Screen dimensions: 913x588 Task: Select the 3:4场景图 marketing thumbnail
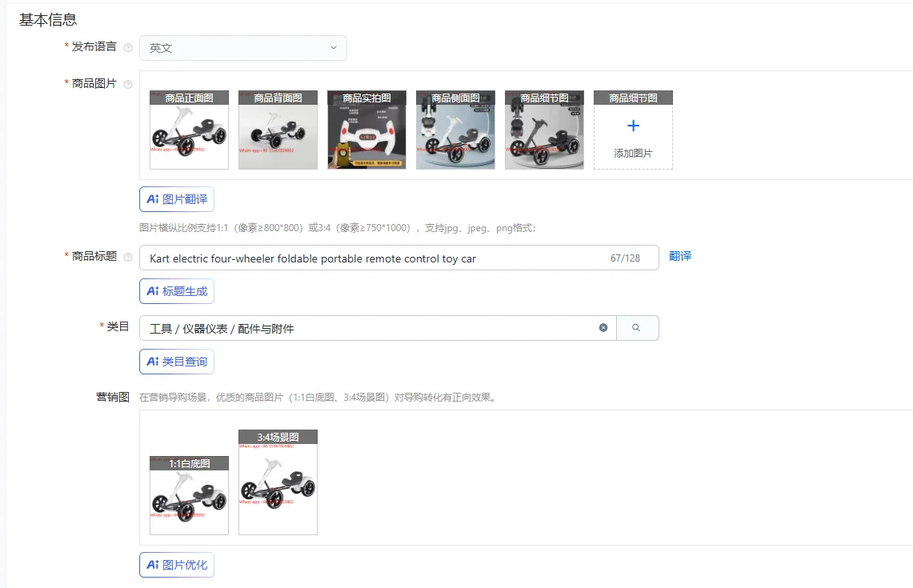click(x=278, y=482)
